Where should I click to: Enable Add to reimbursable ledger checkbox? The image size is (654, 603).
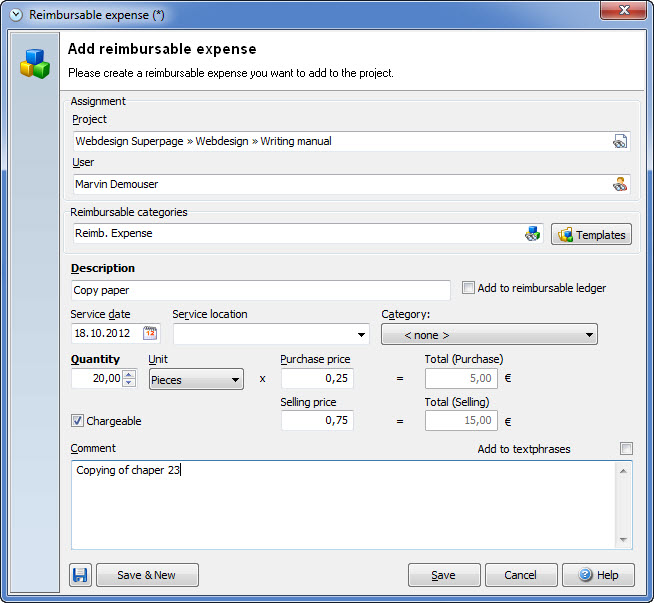click(x=468, y=288)
